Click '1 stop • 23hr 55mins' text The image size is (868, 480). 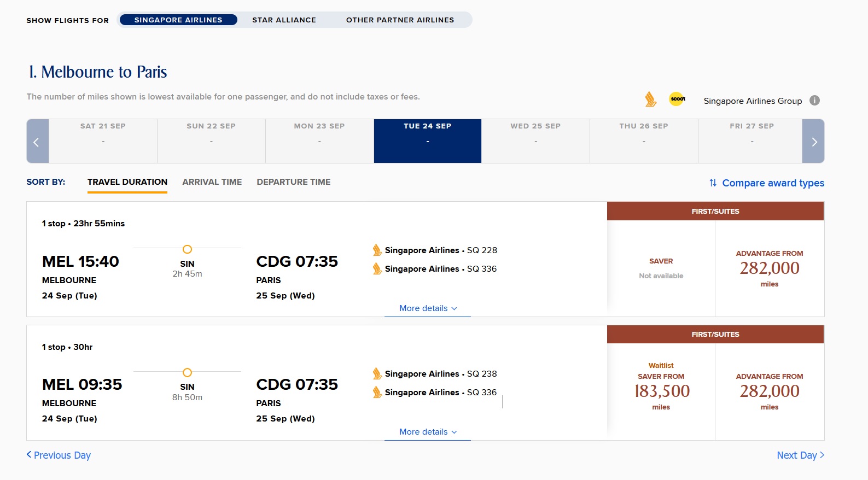(x=83, y=224)
